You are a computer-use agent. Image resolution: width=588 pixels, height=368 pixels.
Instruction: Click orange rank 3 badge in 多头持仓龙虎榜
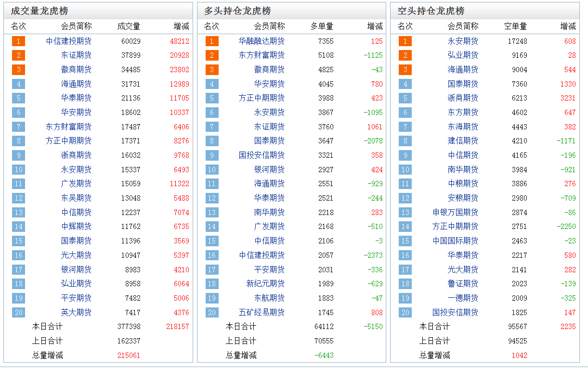pyautogui.click(x=211, y=70)
